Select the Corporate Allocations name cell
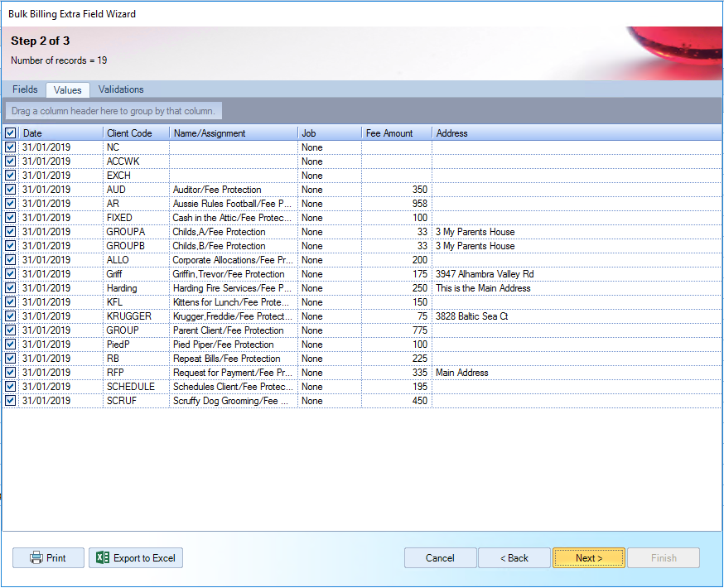The image size is (724, 588). 234,260
